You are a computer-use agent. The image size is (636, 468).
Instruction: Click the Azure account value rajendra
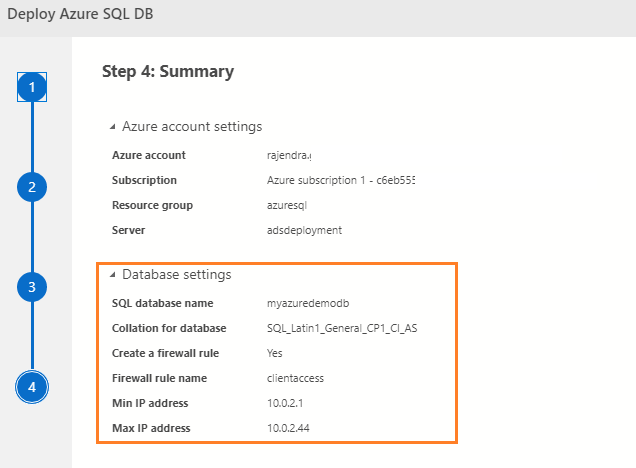tap(289, 155)
